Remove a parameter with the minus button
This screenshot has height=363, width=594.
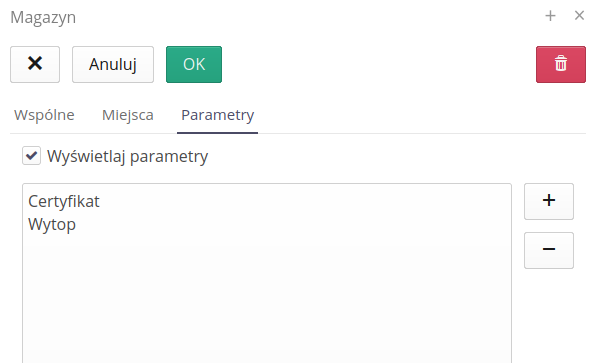[549, 250]
